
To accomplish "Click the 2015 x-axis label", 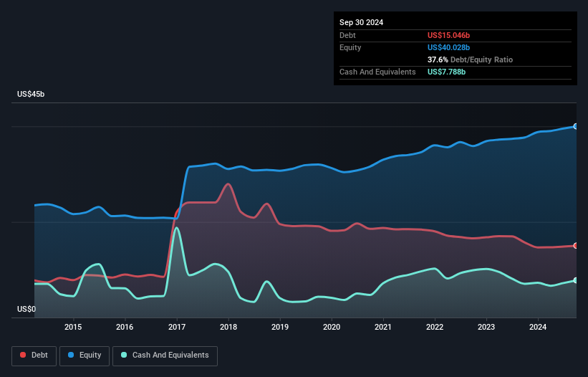I will (x=73, y=327).
